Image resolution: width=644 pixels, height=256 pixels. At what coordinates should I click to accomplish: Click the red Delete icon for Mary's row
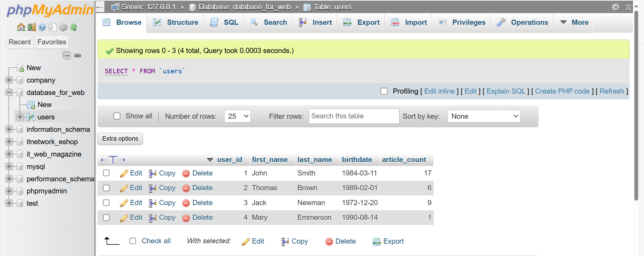point(186,218)
